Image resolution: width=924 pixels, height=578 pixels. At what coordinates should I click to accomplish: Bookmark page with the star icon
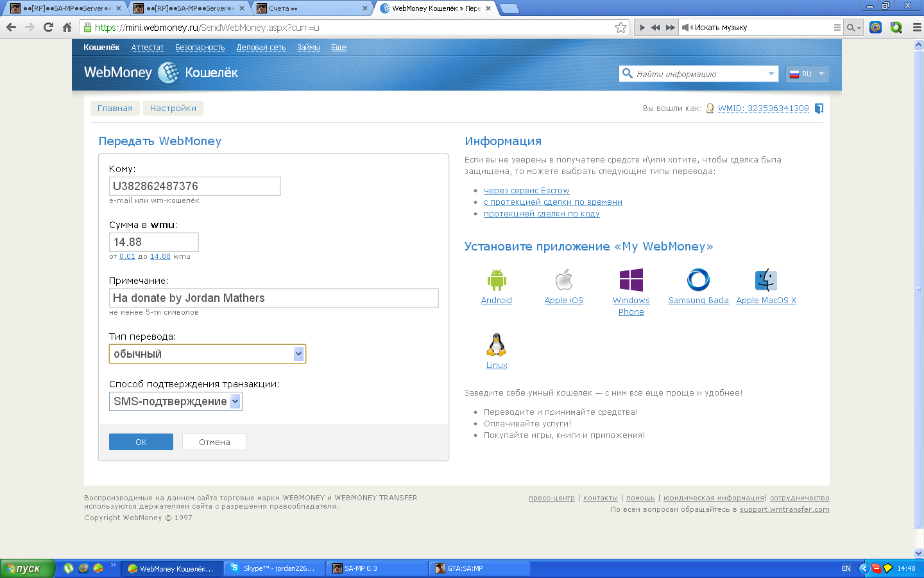pos(620,28)
